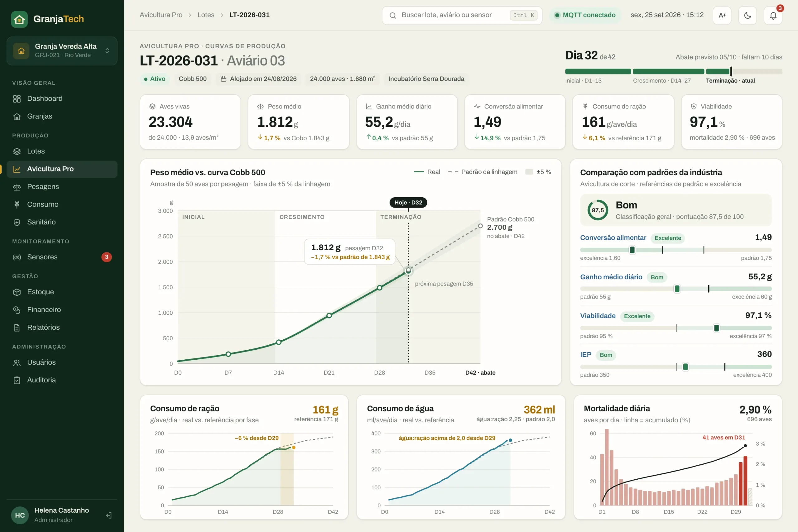Click Relatórios document icon in sidebar
Viewport: 798px width, 532px height.
click(17, 328)
